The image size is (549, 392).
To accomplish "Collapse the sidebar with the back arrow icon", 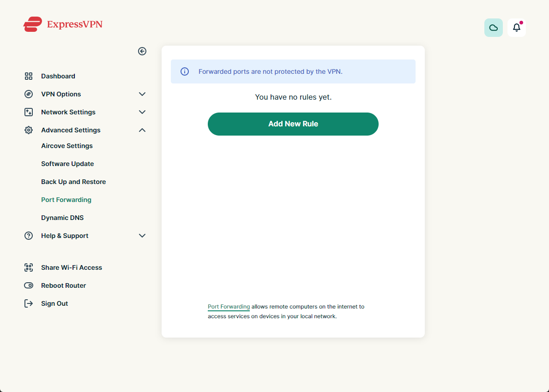I will [x=142, y=51].
